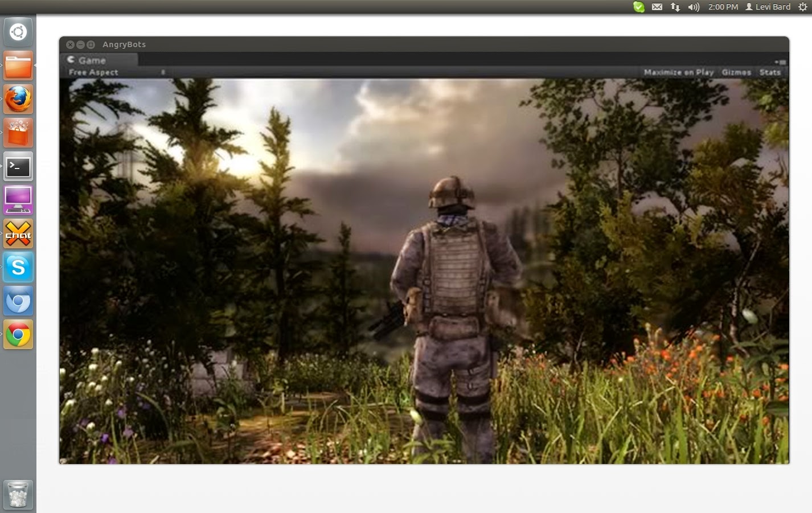This screenshot has height=513, width=812.
Task: Click the game view viewport
Action: click(424, 271)
